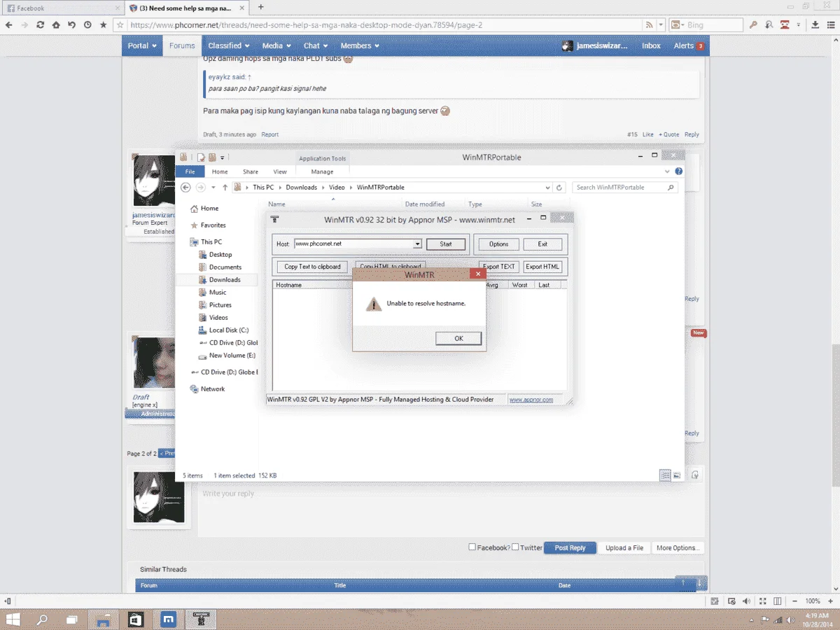Open the Home tab in Explorer ribbon
Viewport: 840px width, 630px height.
pyautogui.click(x=220, y=171)
